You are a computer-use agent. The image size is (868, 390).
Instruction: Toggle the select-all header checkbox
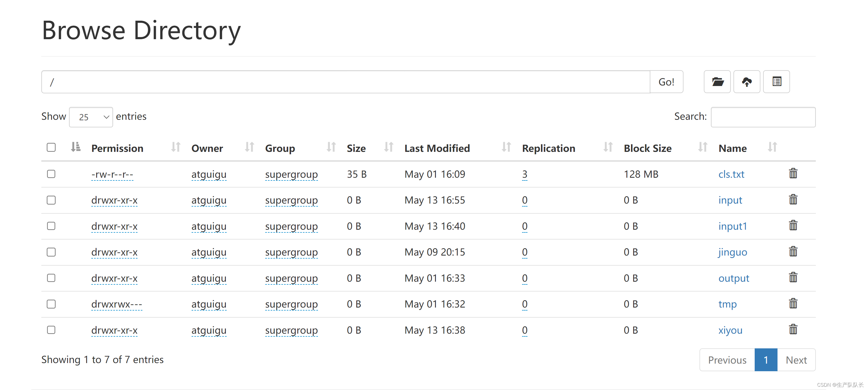[x=51, y=148]
